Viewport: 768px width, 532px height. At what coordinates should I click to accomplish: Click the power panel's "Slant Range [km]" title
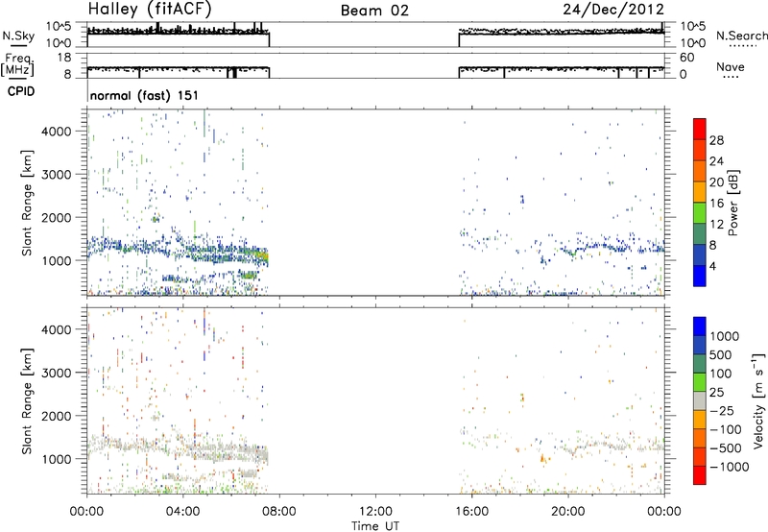[27, 203]
